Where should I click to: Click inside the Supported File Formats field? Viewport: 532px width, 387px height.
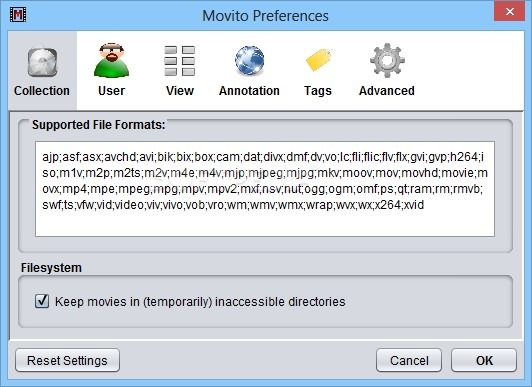coord(265,189)
